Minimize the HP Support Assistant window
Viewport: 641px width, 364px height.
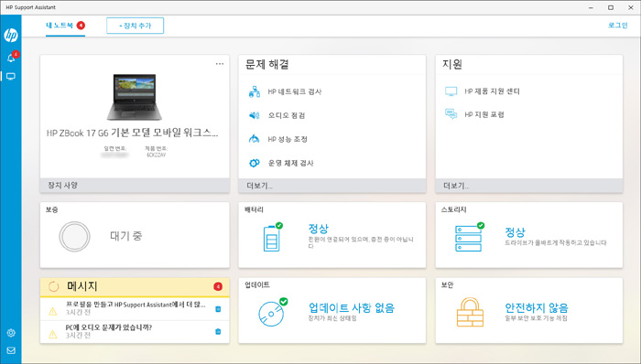click(592, 7)
